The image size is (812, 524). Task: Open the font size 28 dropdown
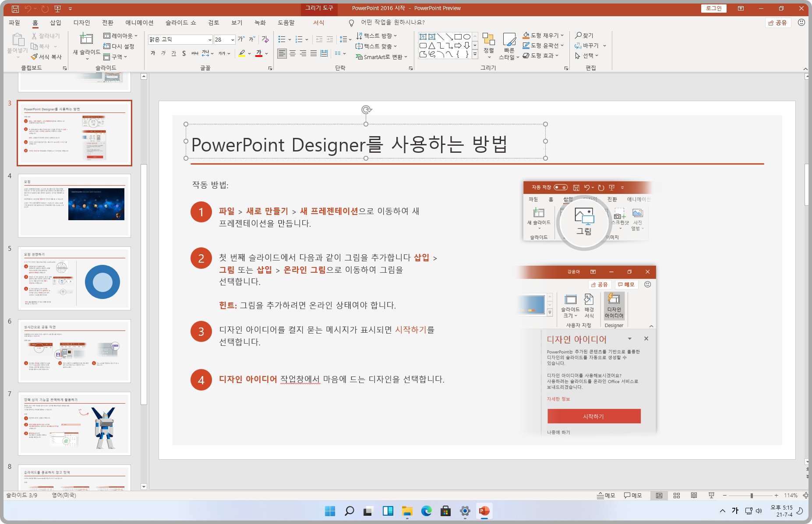click(233, 40)
